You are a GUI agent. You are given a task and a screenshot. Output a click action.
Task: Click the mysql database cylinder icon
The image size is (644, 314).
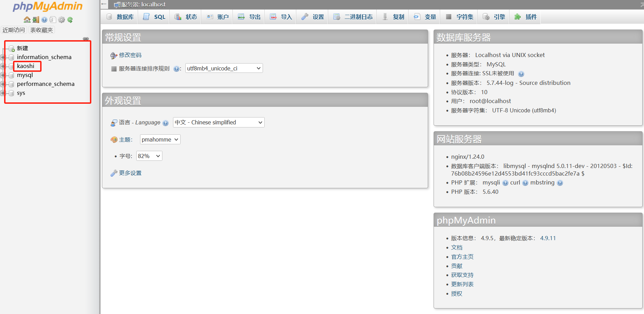pos(12,75)
